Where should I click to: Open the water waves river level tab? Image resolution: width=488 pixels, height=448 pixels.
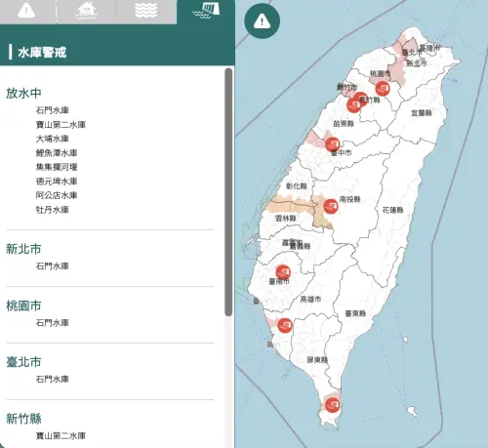click(146, 11)
